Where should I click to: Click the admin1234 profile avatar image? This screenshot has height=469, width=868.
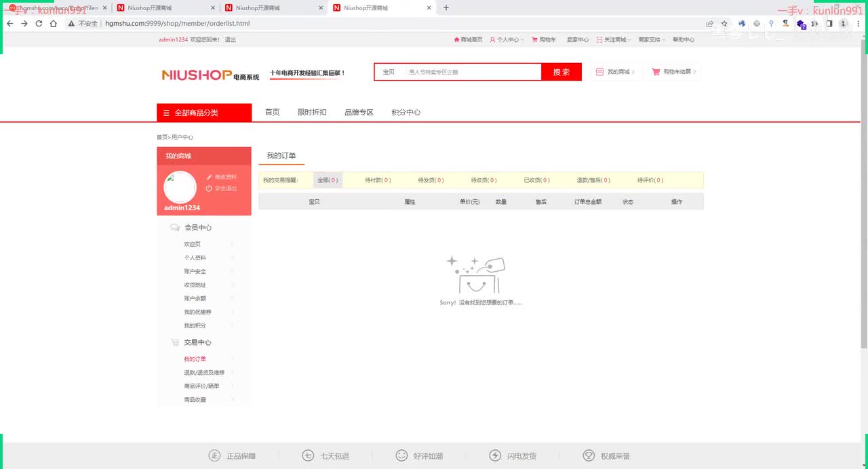(x=180, y=187)
